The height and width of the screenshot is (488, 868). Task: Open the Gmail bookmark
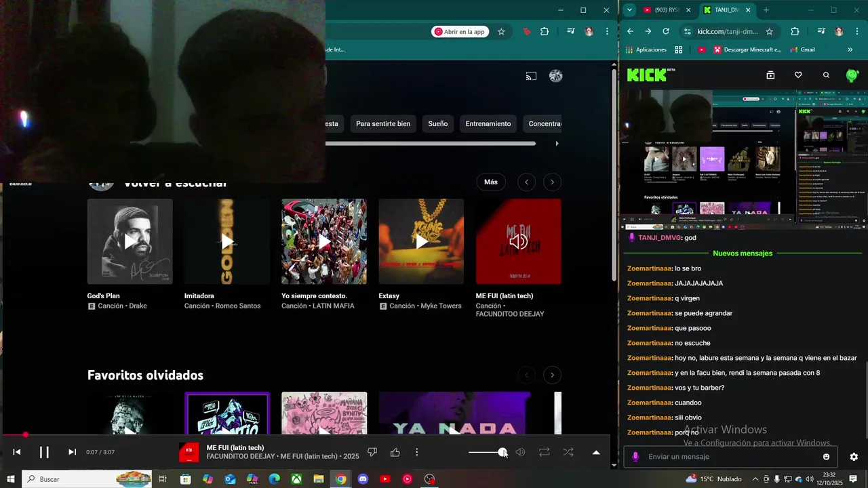802,49
